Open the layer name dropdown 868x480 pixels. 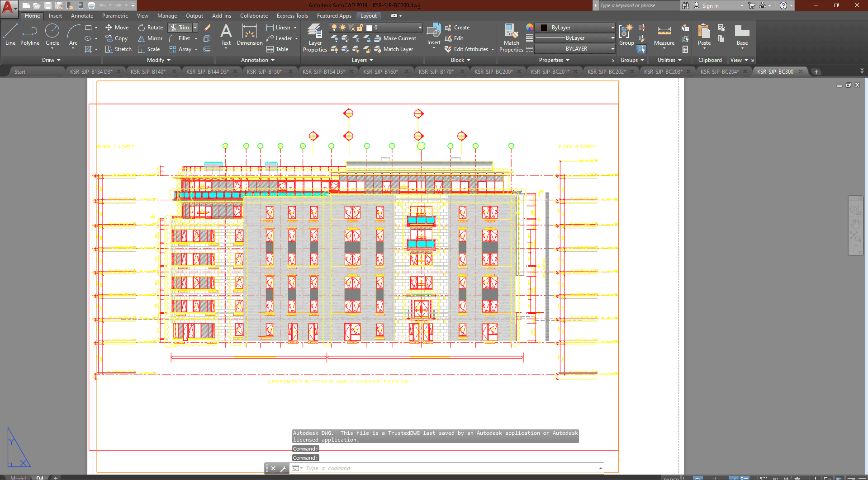pyautogui.click(x=420, y=28)
